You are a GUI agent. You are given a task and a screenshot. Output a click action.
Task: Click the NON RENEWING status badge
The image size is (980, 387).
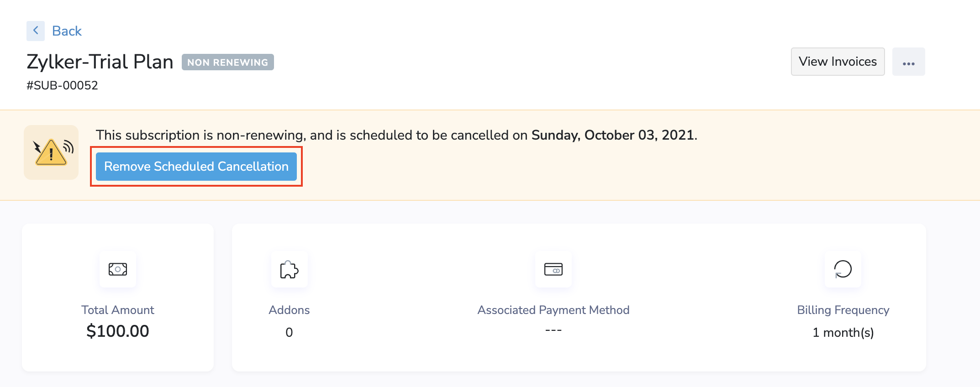pos(227,63)
